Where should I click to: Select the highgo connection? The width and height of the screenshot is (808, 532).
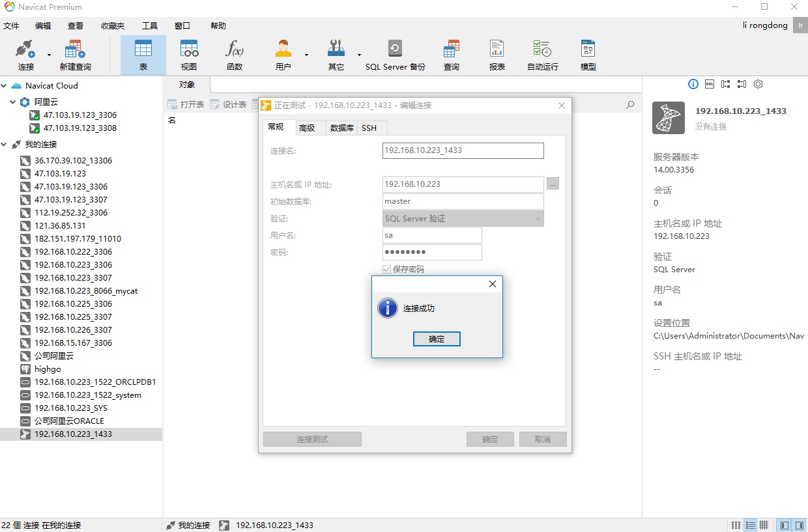click(47, 369)
